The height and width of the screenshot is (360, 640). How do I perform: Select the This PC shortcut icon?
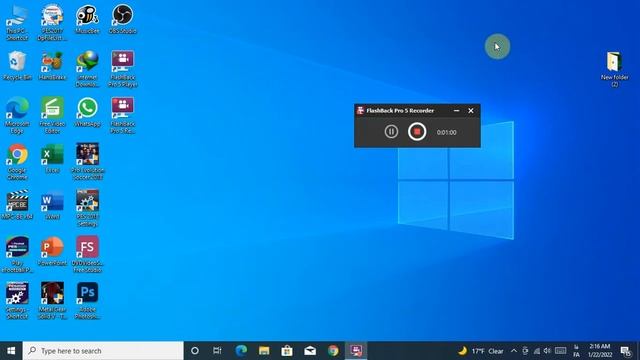coord(17,23)
